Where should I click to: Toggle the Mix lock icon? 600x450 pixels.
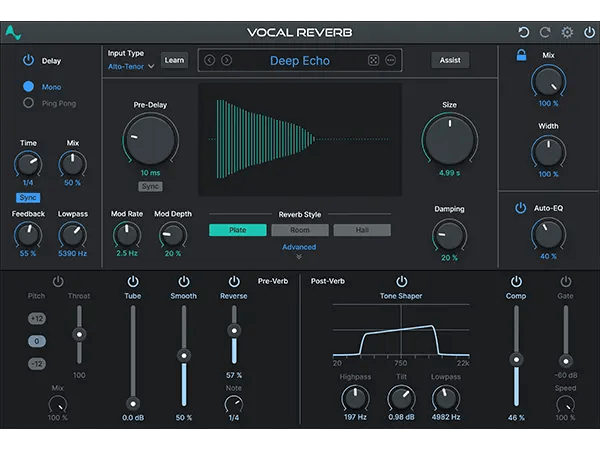tap(521, 55)
